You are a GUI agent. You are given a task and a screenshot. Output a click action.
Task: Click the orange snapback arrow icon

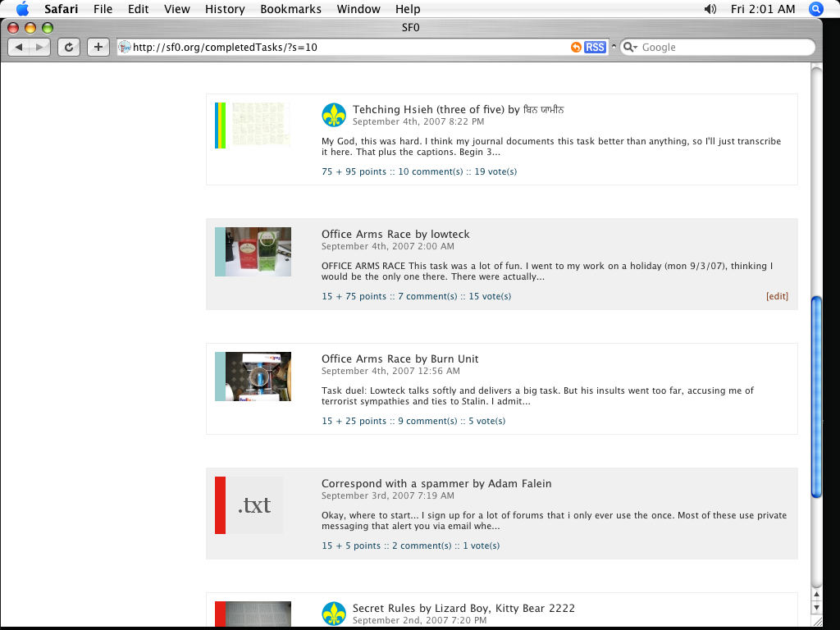576,48
